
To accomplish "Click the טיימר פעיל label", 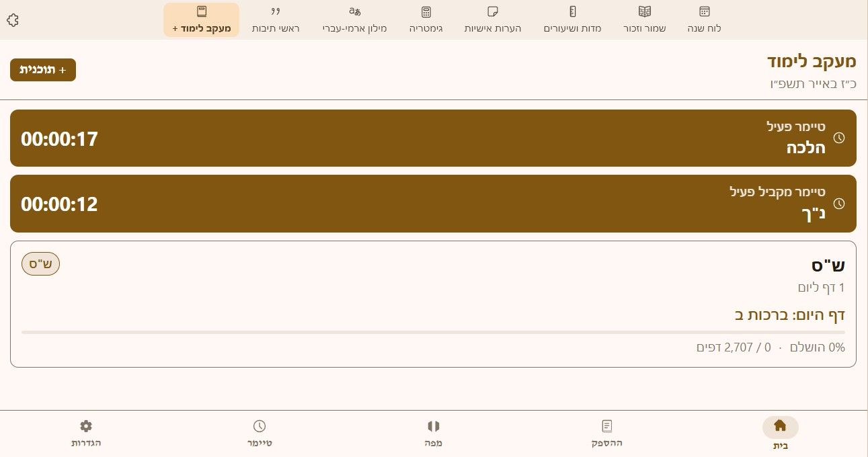I will click(x=796, y=126).
